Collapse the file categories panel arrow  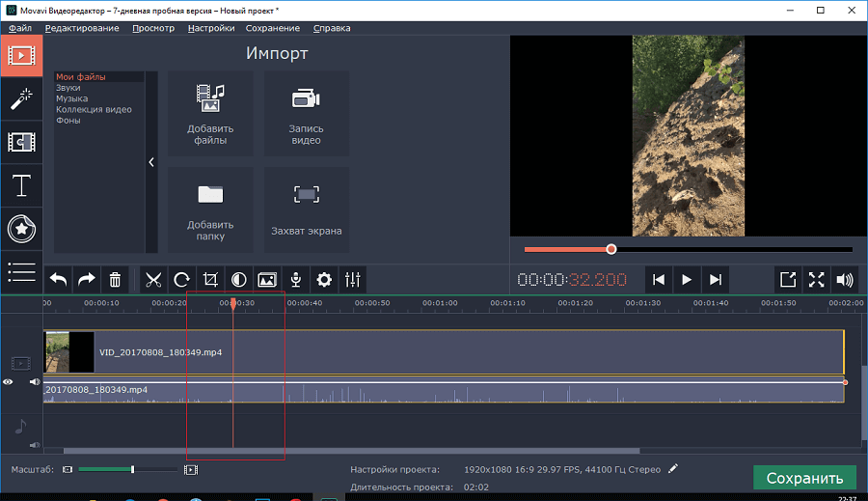[x=151, y=162]
